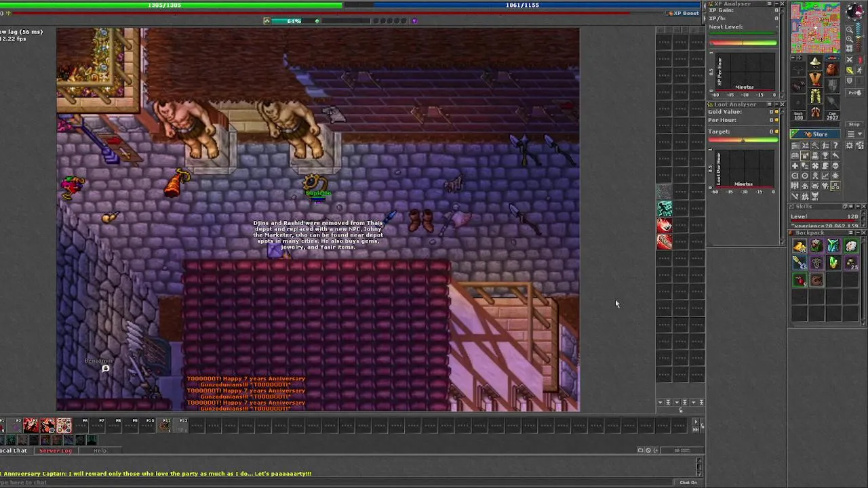The width and height of the screenshot is (868, 488).
Task: Switch to the Server Log tab
Action: pos(56,451)
